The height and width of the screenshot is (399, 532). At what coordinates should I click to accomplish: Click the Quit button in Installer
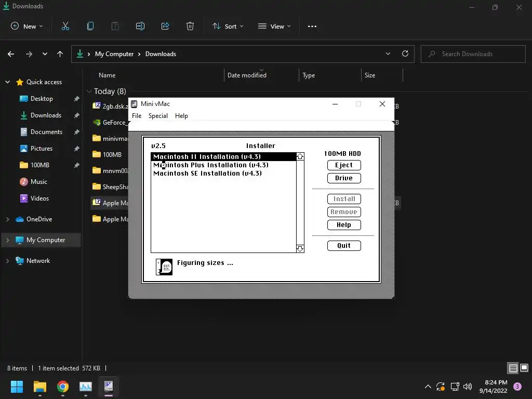click(344, 246)
